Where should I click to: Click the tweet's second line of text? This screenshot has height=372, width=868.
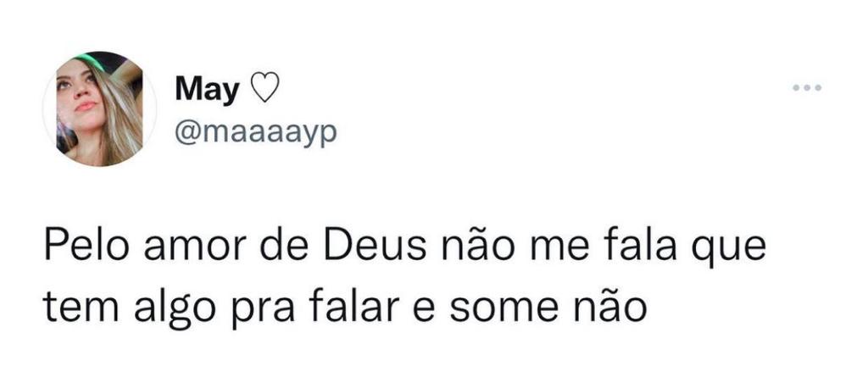coord(339,304)
